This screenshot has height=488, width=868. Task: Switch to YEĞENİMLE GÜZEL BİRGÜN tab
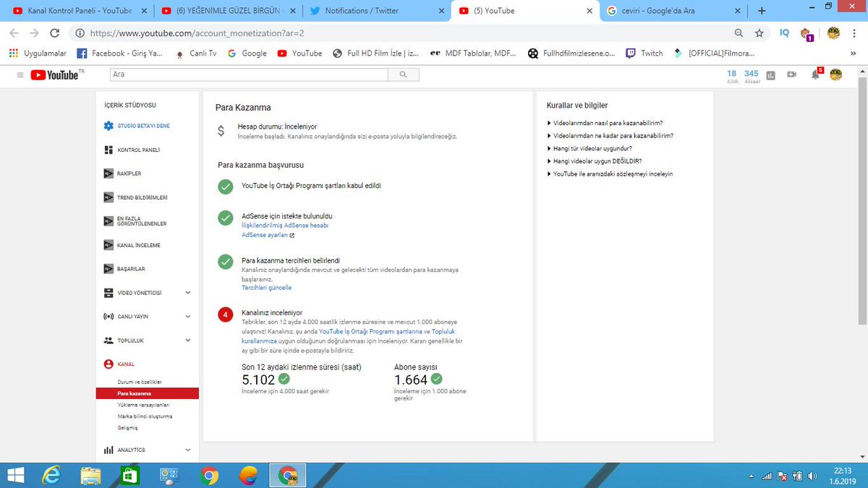(227, 11)
